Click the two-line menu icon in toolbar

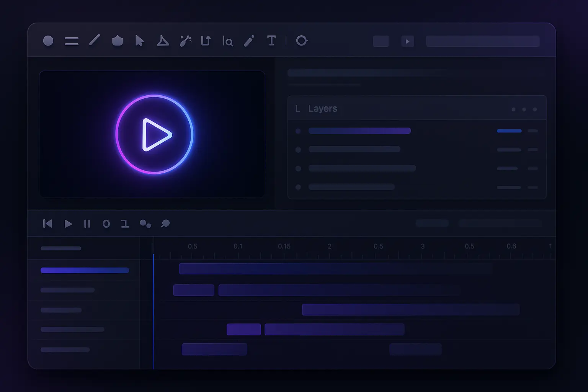(x=72, y=41)
